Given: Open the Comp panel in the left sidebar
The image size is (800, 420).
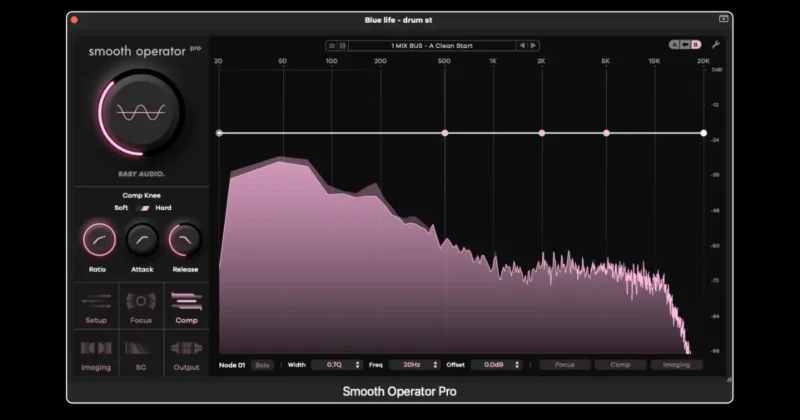Looking at the screenshot, I should click(x=186, y=308).
